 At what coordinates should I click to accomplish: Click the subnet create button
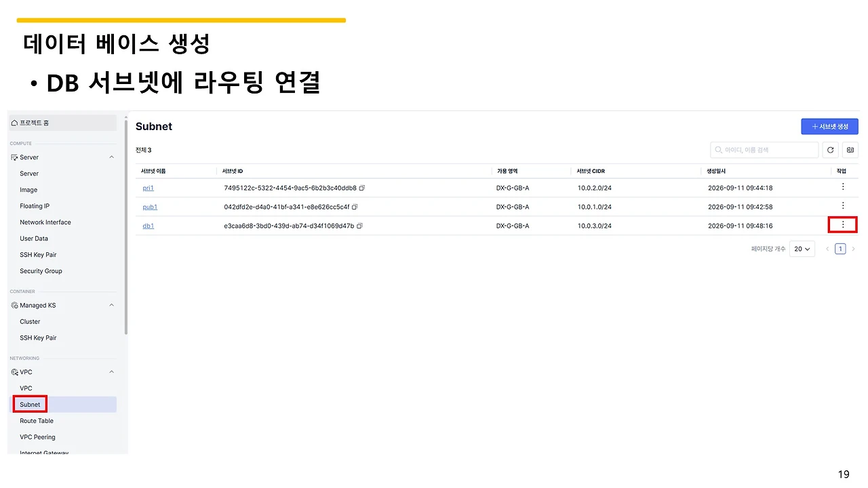click(829, 126)
